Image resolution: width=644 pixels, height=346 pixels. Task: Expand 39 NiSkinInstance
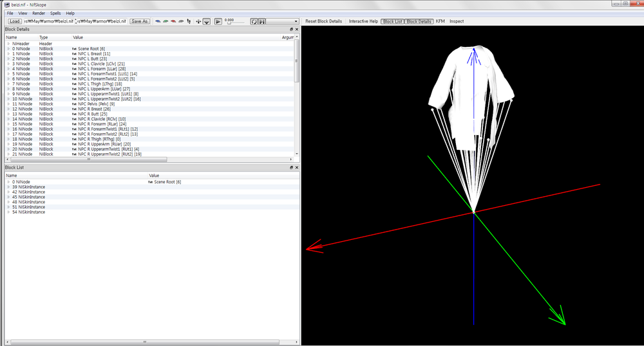pos(8,187)
